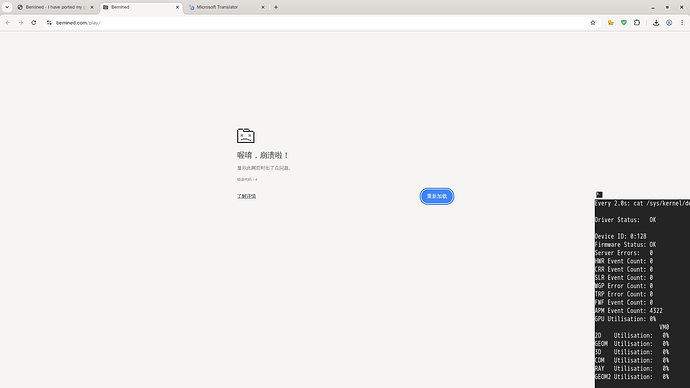Click the 'GPU Utilisation: 0%' line in the terminal
This screenshot has height=388, width=690.
(x=625, y=319)
